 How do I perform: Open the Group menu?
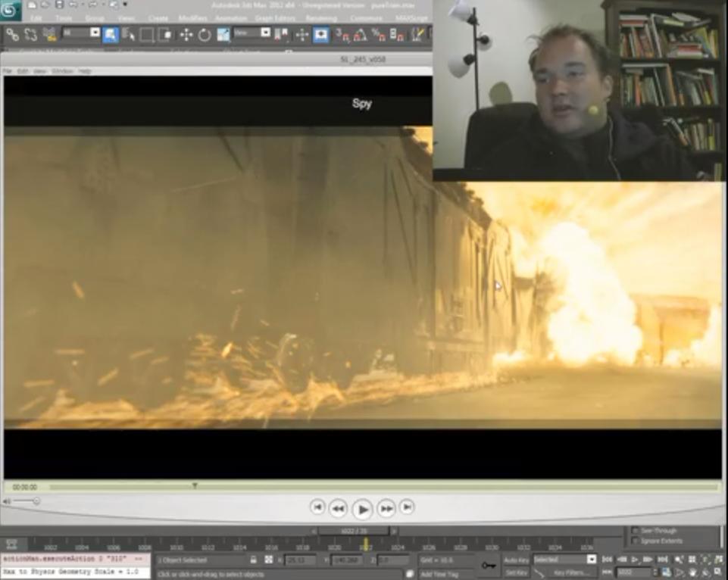coord(95,18)
